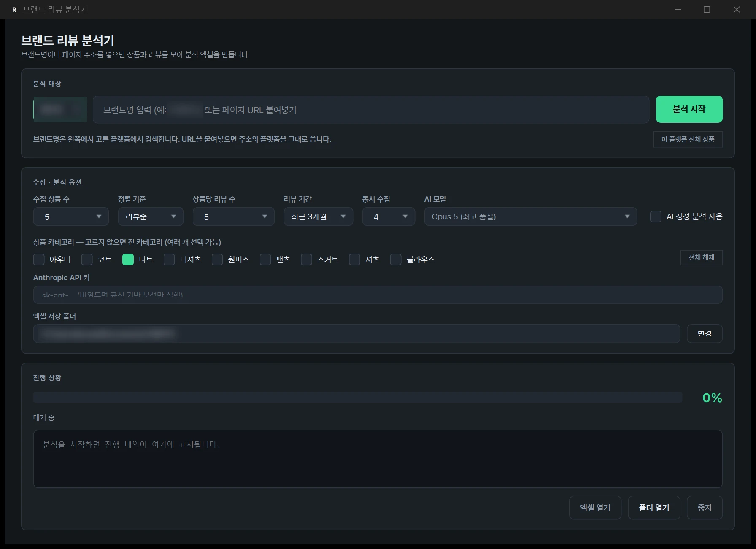Viewport: 756px width, 549px height.
Task: Maximize the 브랜드 리뷰 분석기 window
Action: (x=707, y=9)
